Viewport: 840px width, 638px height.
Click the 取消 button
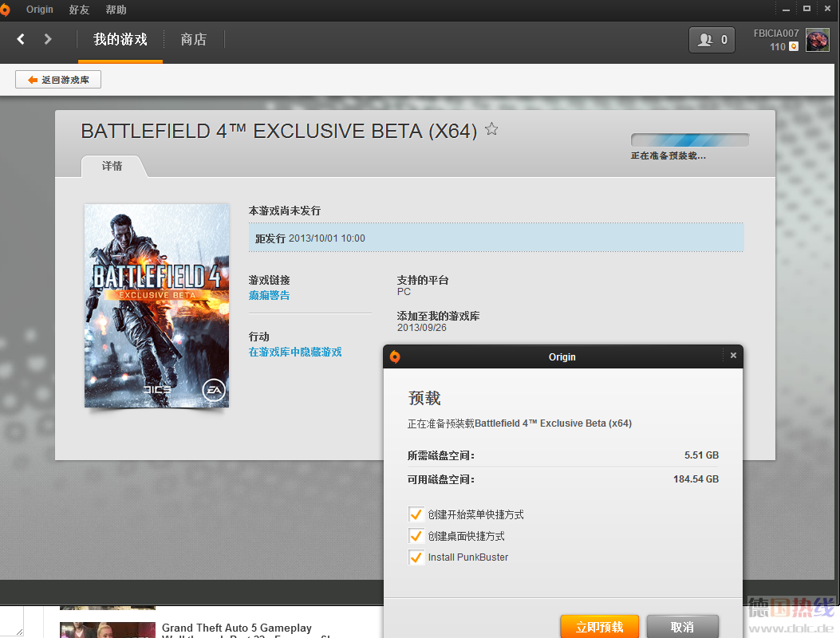pos(683,627)
